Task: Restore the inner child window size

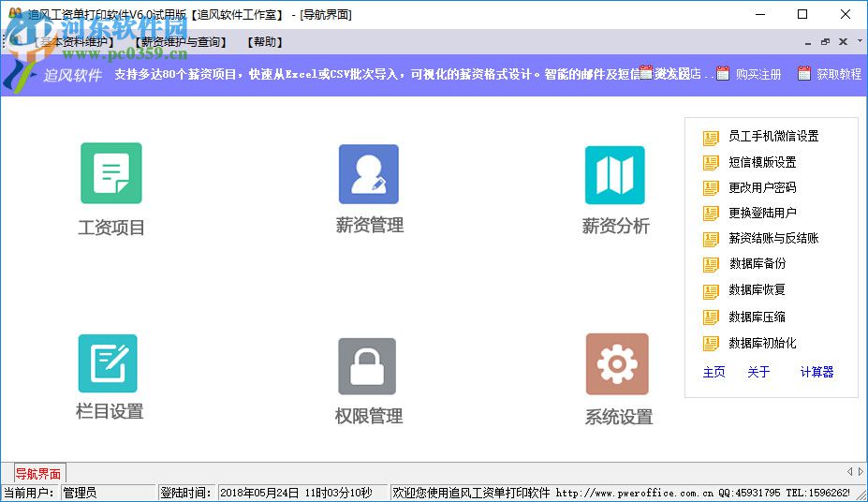Action: click(825, 41)
